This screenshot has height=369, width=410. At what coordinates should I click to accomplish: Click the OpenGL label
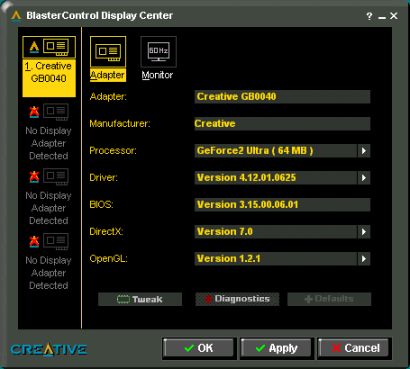click(109, 259)
